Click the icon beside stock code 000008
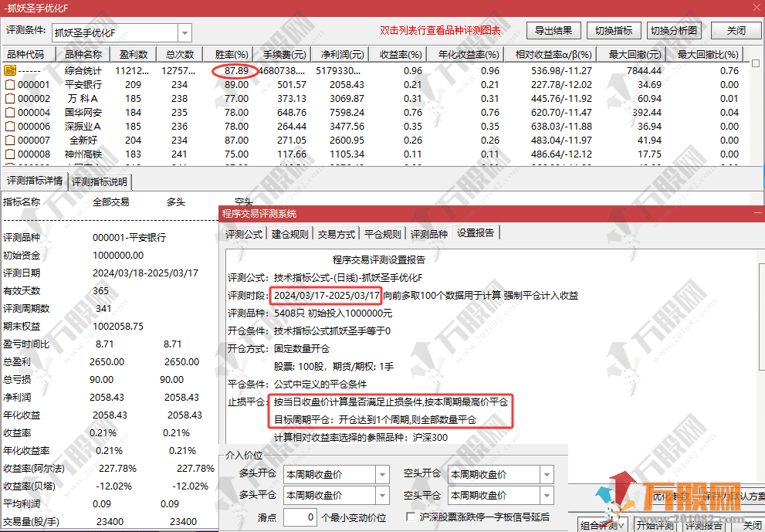765x532 pixels. tap(10, 154)
